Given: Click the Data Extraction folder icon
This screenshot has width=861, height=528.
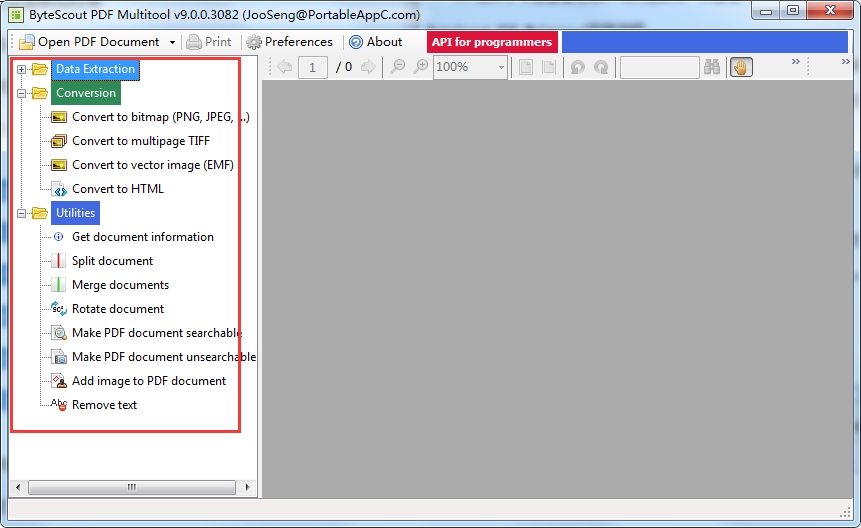Looking at the screenshot, I should point(40,69).
